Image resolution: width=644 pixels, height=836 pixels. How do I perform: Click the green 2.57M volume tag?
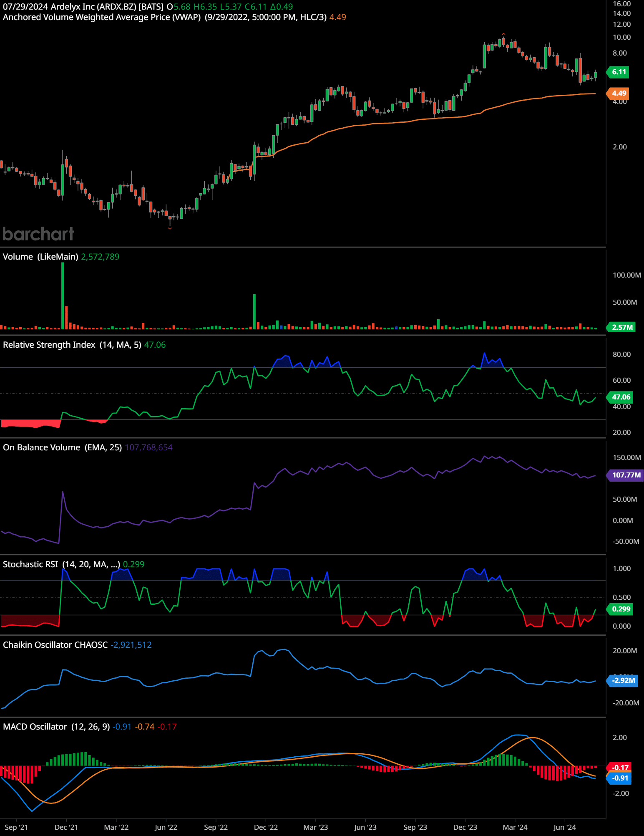coord(621,327)
